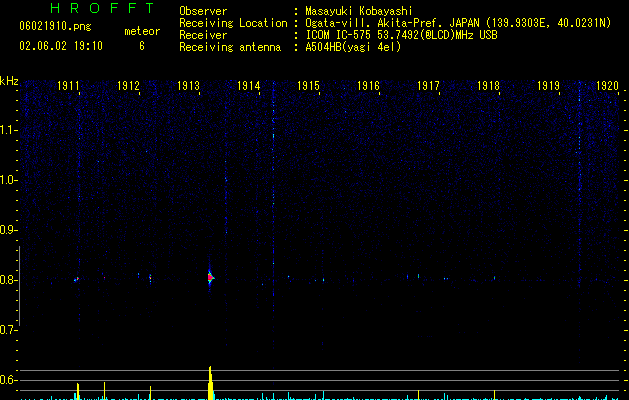Click the 1.0 kHz frequency label

pyautogui.click(x=8, y=180)
